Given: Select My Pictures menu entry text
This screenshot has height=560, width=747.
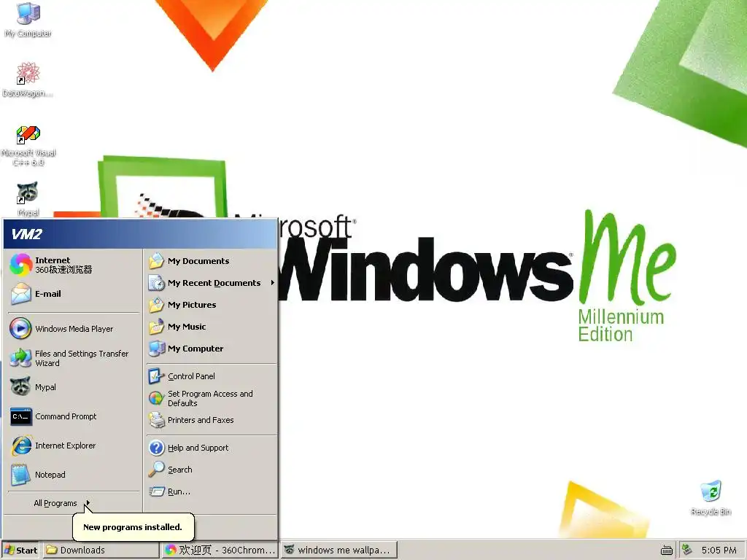Looking at the screenshot, I should tap(192, 305).
